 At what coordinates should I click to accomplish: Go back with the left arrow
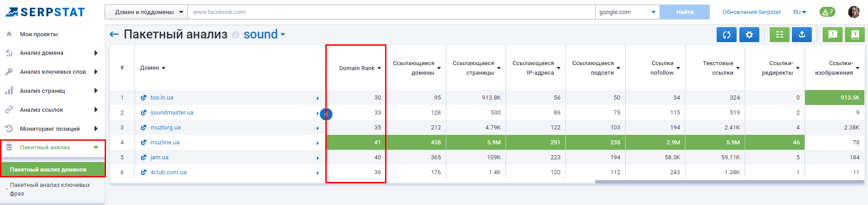pos(114,34)
